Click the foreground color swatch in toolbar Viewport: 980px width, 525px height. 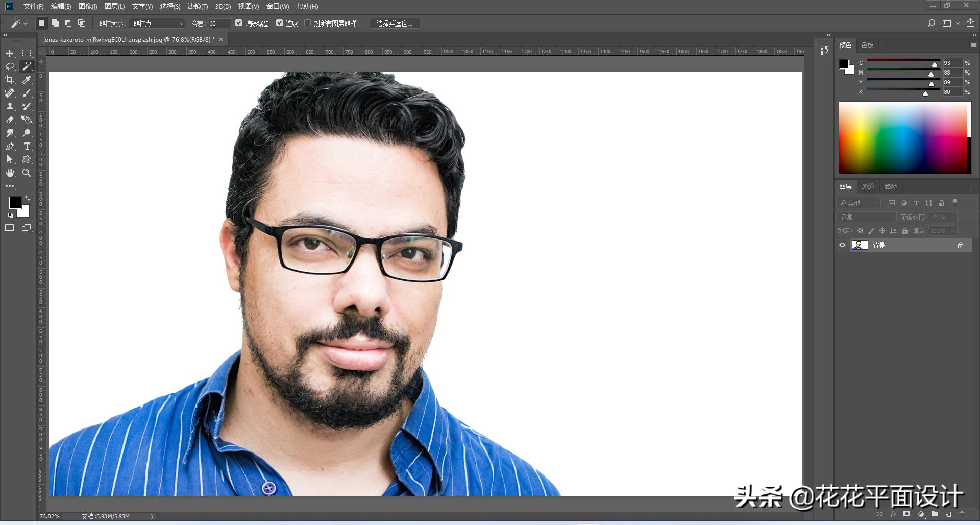click(x=15, y=203)
